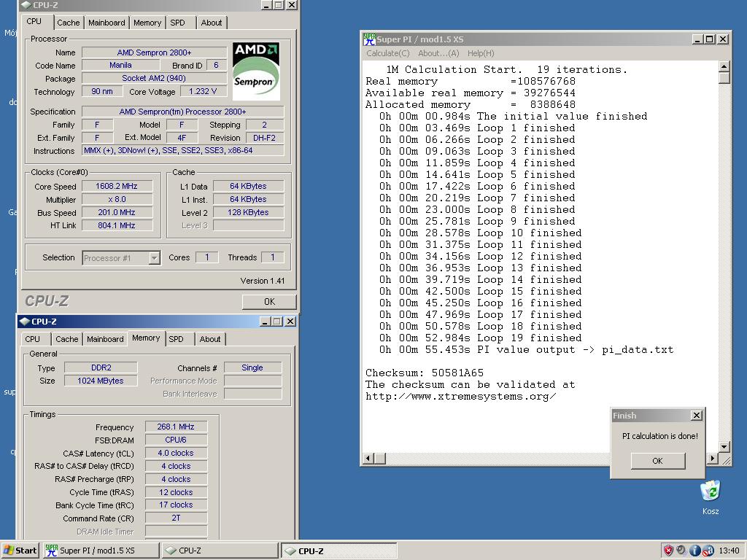
Task: Close the Finish dialog
Action: (697, 415)
